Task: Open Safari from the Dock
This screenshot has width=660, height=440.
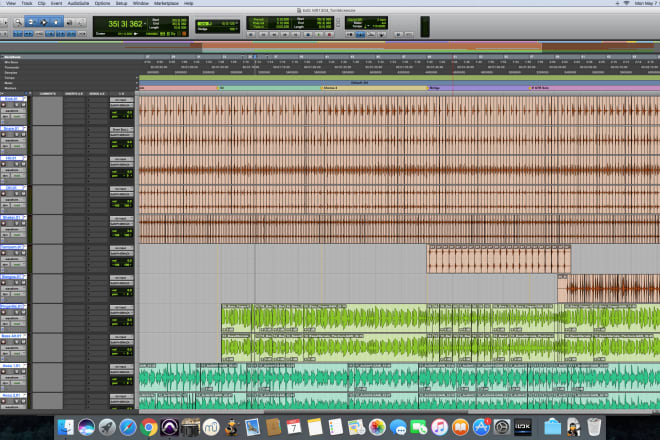Action: tap(128, 427)
